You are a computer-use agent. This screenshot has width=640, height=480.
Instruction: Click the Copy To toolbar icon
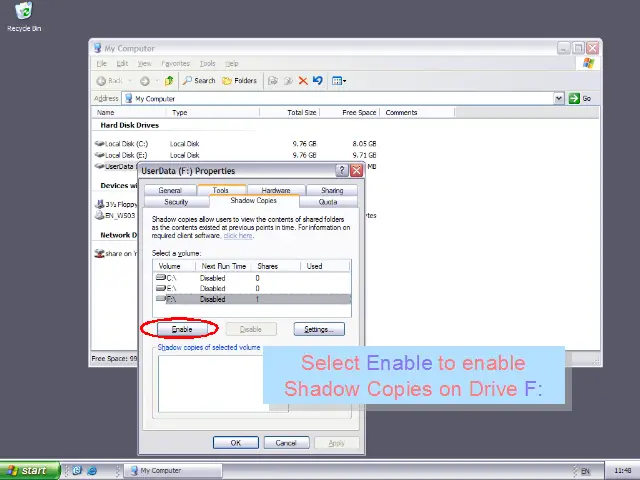click(x=288, y=81)
